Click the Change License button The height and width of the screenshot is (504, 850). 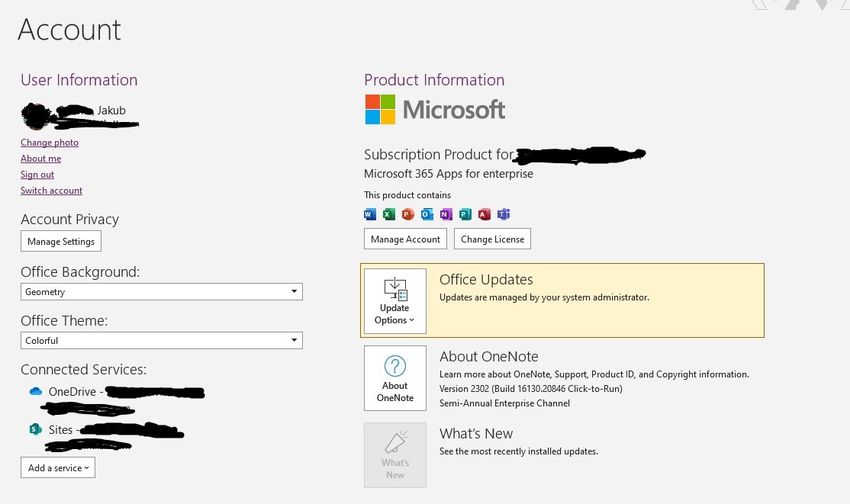(492, 239)
